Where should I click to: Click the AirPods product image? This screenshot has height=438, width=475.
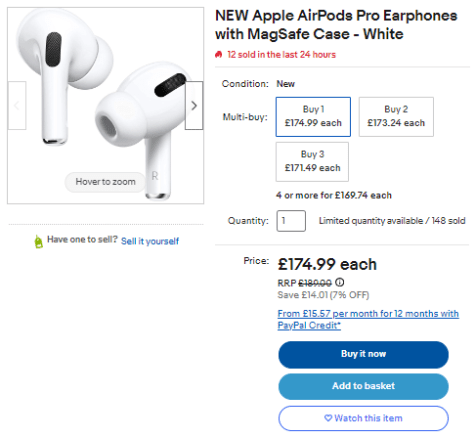[105, 105]
